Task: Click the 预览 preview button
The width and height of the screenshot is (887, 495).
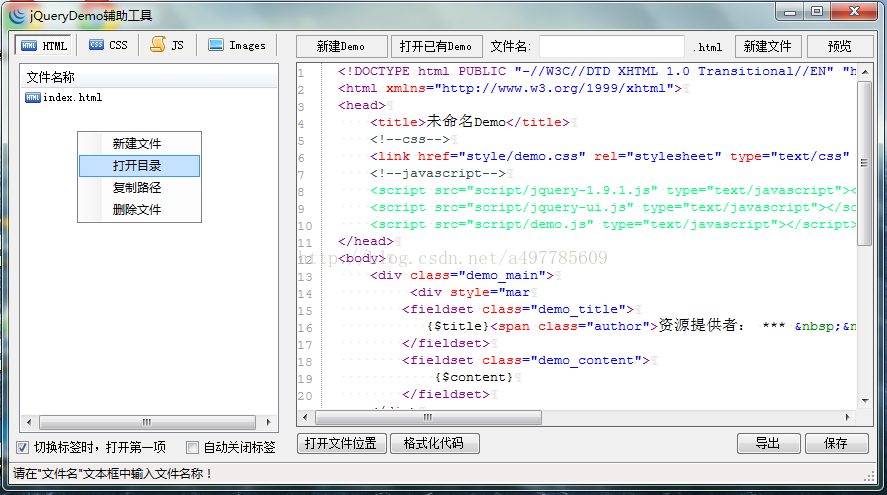Action: click(839, 46)
